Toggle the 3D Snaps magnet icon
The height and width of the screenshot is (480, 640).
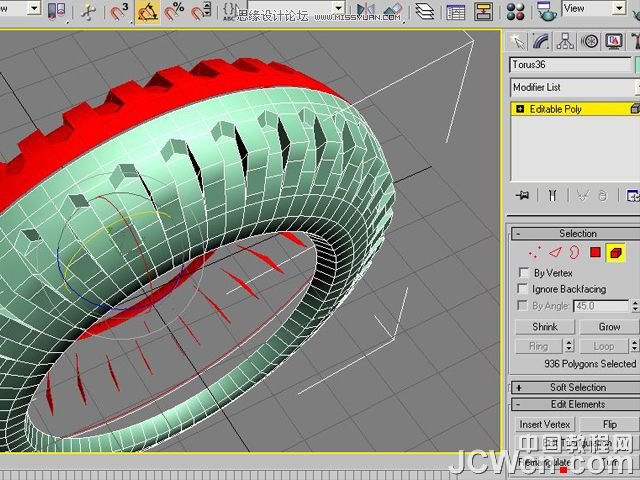pos(119,12)
